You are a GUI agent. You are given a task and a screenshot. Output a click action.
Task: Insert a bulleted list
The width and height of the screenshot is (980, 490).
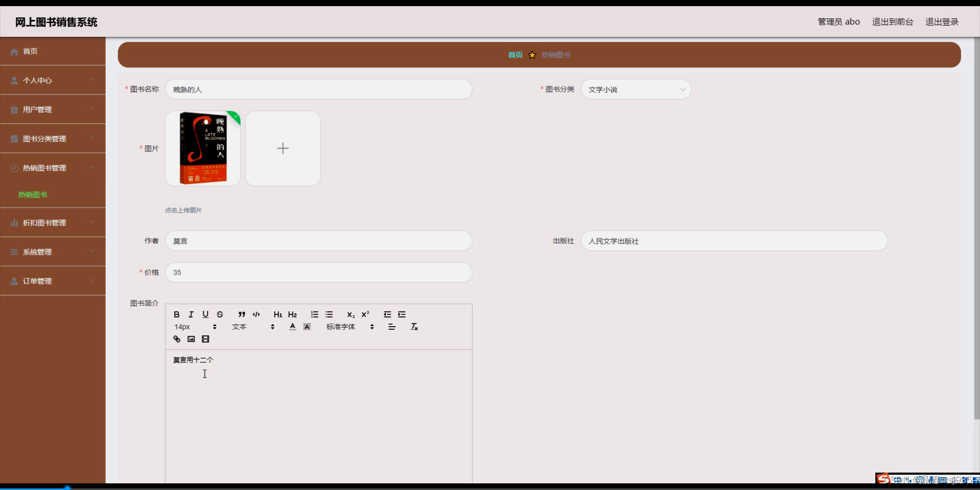coord(329,314)
